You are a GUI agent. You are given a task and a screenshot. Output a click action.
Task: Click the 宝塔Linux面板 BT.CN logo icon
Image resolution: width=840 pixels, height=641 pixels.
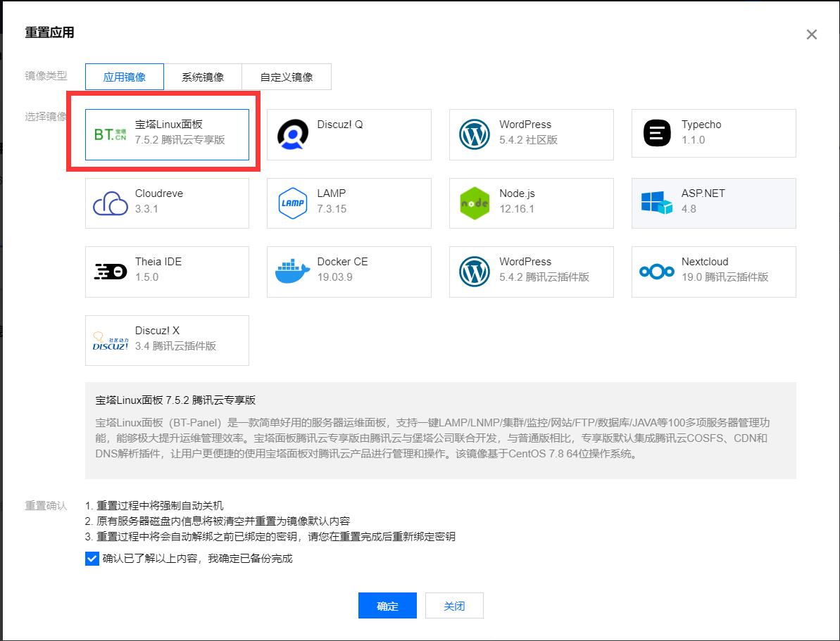pyautogui.click(x=110, y=134)
